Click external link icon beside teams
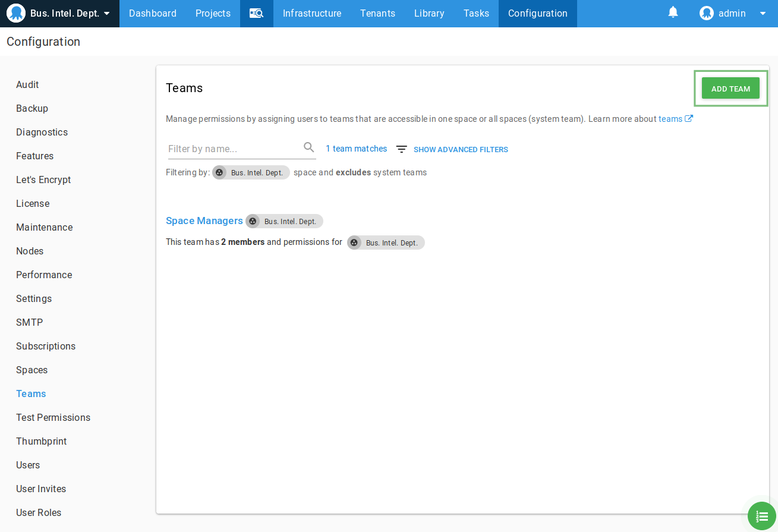 (x=689, y=119)
